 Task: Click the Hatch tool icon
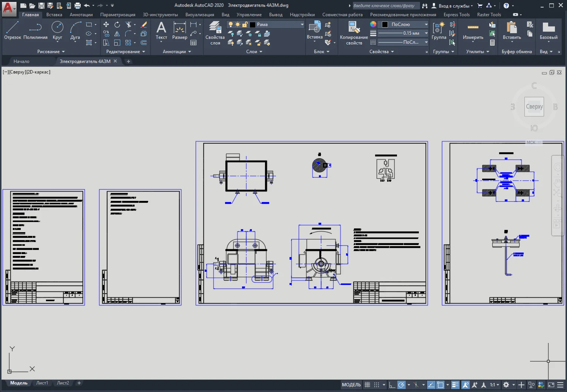[x=89, y=43]
